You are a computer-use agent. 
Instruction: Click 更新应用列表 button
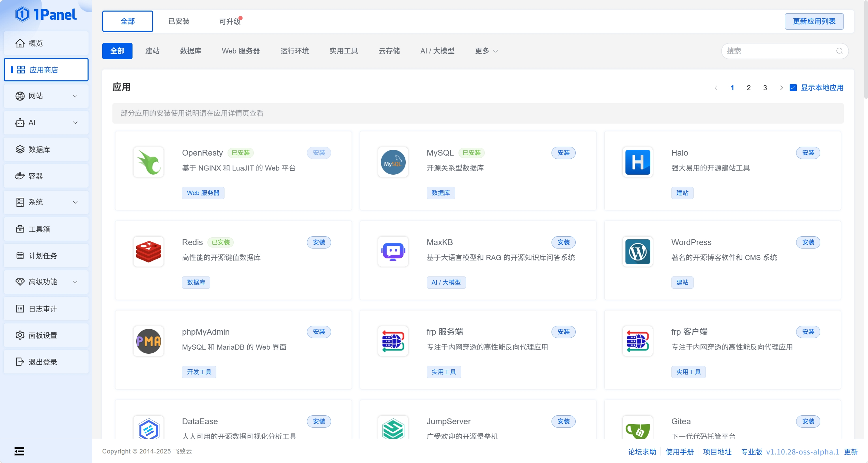(x=814, y=21)
